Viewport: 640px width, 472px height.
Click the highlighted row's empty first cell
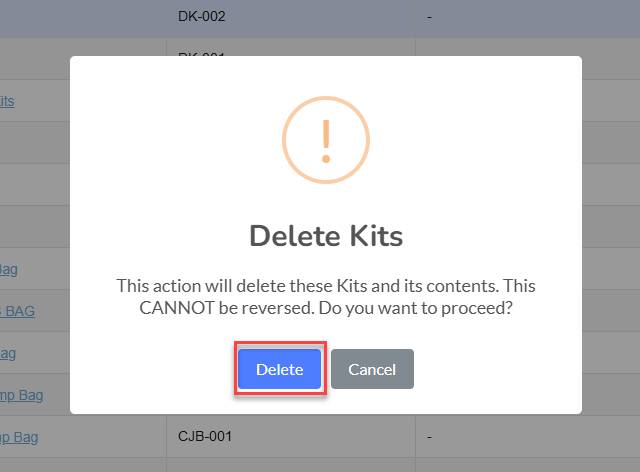point(83,19)
